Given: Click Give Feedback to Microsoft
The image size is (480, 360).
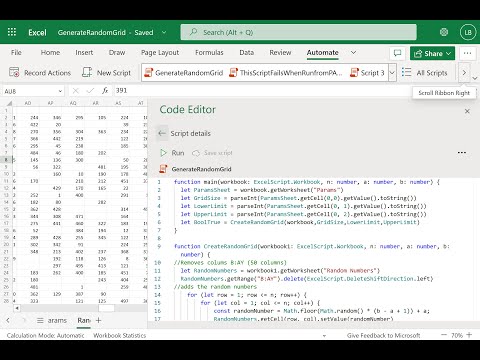Looking at the screenshot, I should [384, 335].
